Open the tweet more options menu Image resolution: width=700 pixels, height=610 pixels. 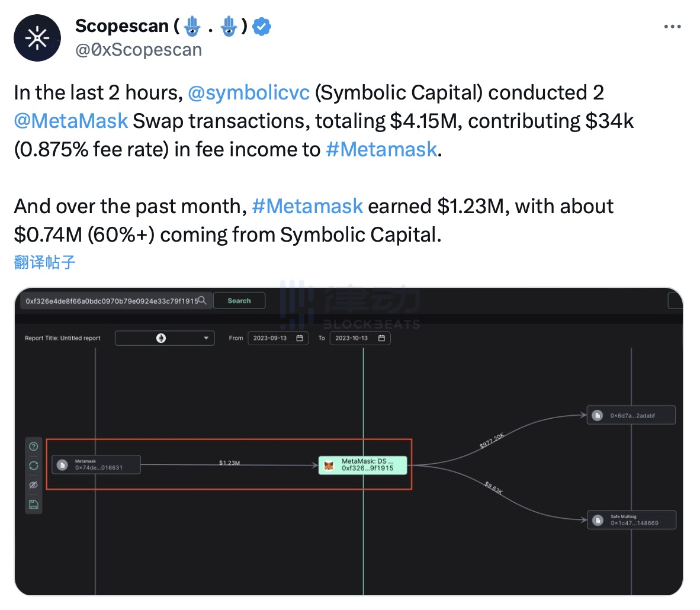coord(672,27)
